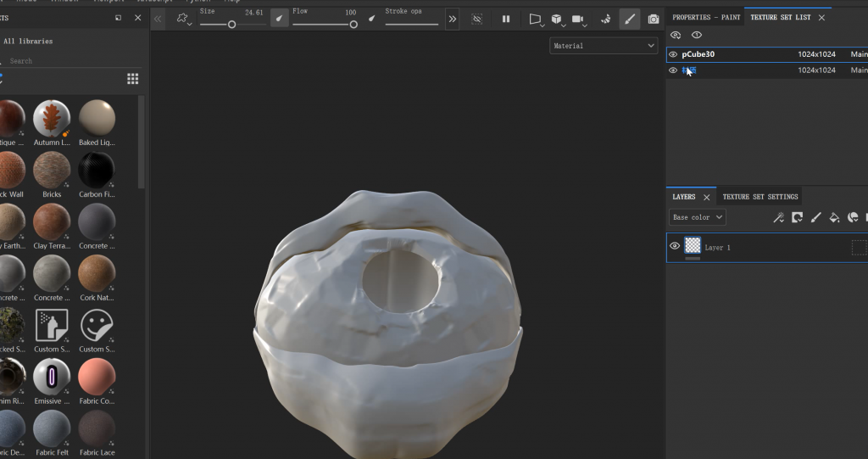The height and width of the screenshot is (459, 868).
Task: Select the Bricks material
Action: pyautogui.click(x=52, y=175)
